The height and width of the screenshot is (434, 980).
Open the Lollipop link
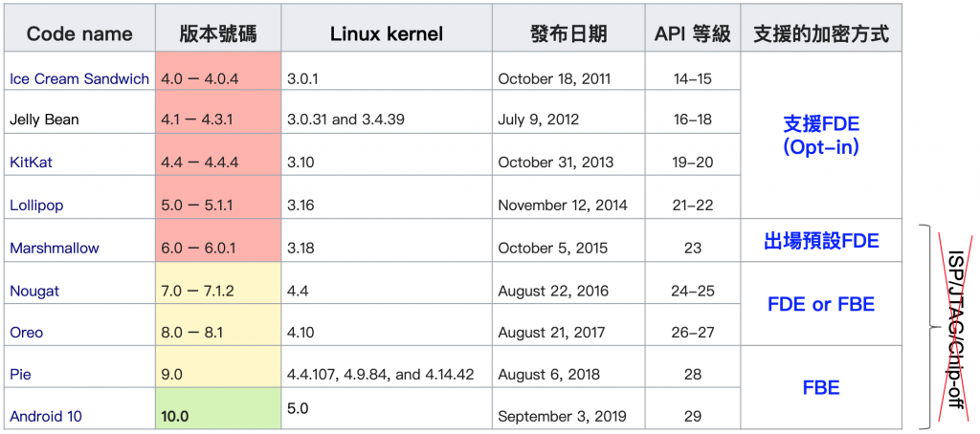tap(36, 206)
